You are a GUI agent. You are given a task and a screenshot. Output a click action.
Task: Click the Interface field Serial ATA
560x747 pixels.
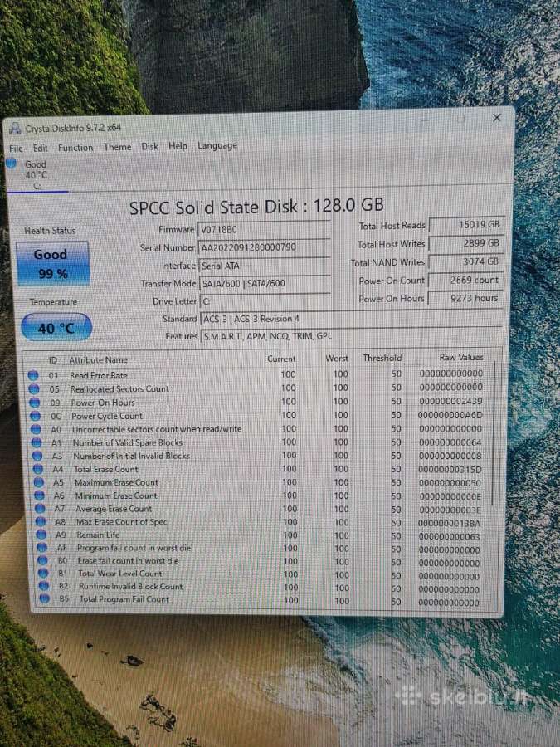[x=264, y=266]
